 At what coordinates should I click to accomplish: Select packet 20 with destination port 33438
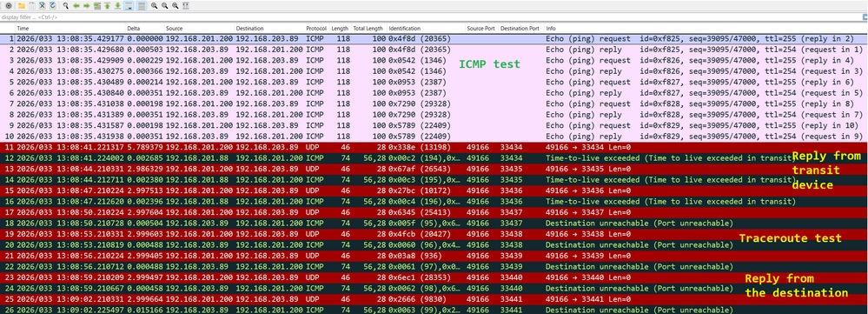[x=434, y=244]
